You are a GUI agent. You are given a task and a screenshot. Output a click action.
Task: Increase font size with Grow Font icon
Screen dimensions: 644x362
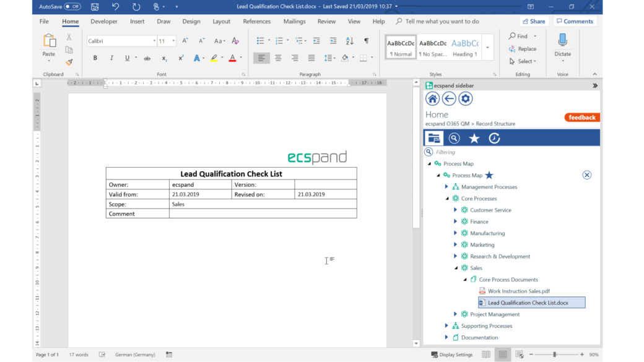(x=185, y=41)
